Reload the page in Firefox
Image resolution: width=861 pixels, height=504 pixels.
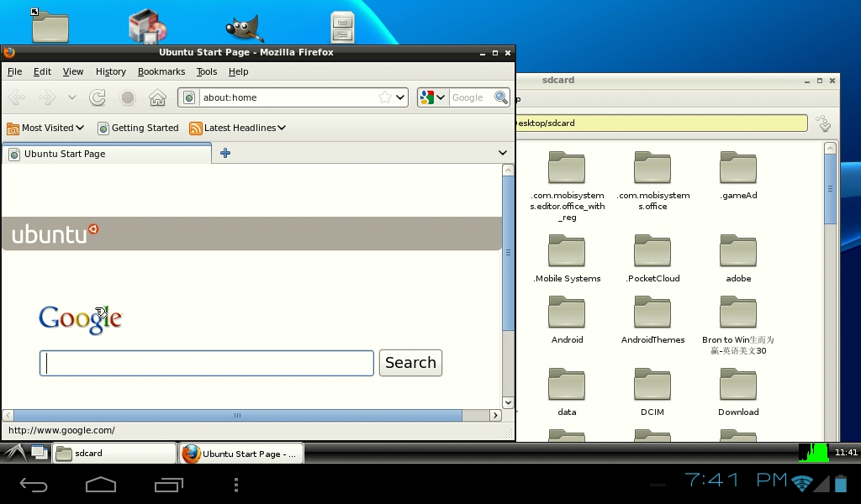98,97
